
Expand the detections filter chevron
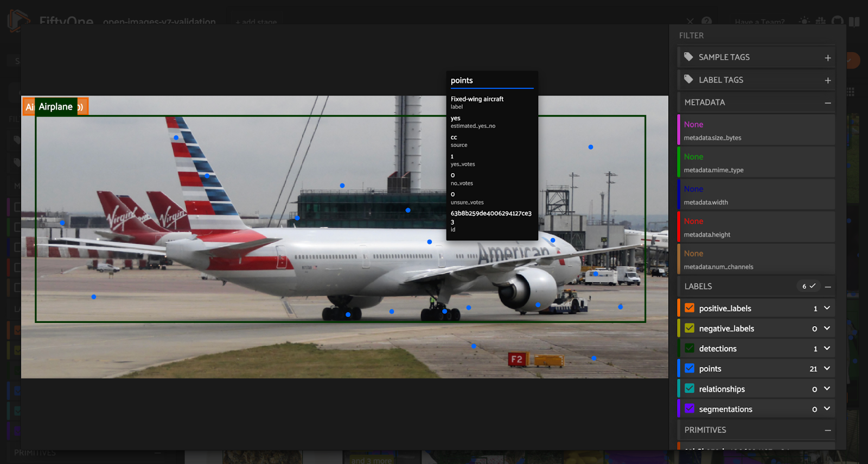point(827,348)
